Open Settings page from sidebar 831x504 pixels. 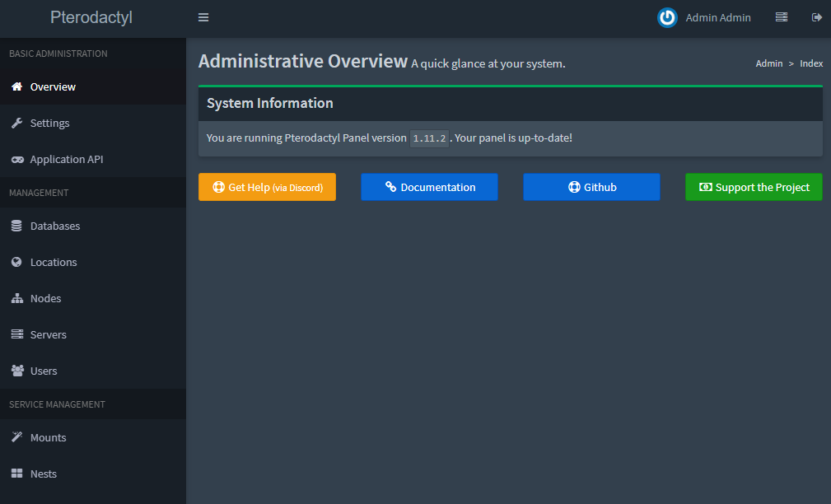point(93,123)
